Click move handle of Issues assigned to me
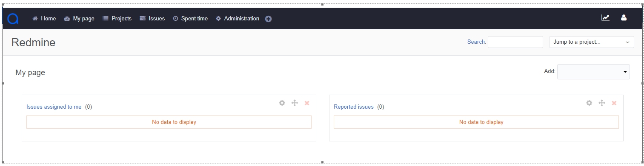This screenshot has height=166, width=644. 295,103
